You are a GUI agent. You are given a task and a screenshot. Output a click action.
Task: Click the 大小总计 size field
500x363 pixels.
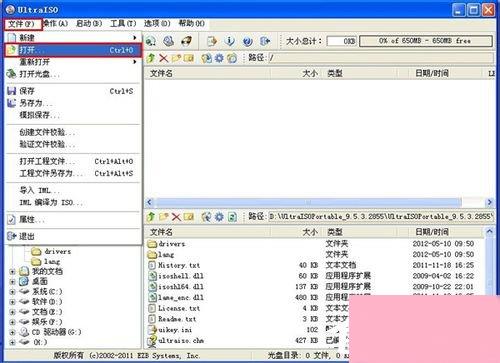click(342, 41)
